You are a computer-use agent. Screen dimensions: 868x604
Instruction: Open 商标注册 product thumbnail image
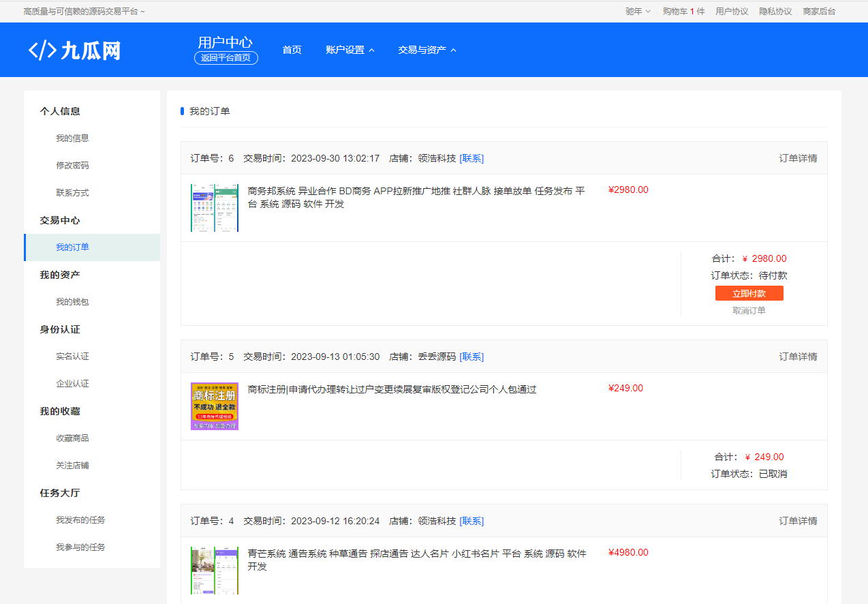tap(214, 406)
